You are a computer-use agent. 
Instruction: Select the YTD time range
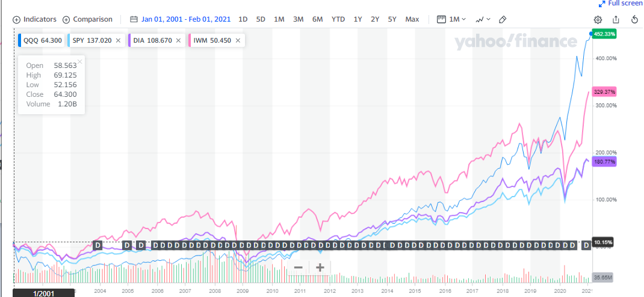click(x=338, y=19)
